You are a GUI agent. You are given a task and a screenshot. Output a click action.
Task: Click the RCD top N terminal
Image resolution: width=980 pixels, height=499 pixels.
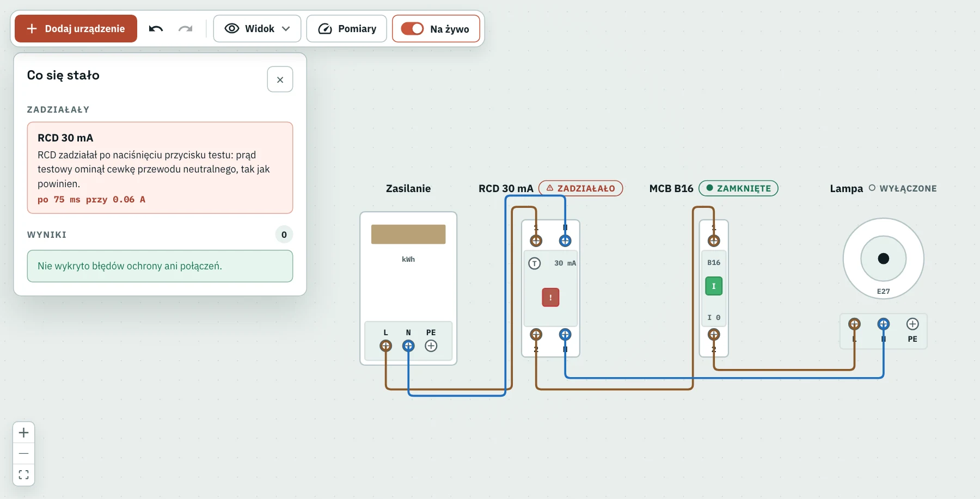[565, 241]
